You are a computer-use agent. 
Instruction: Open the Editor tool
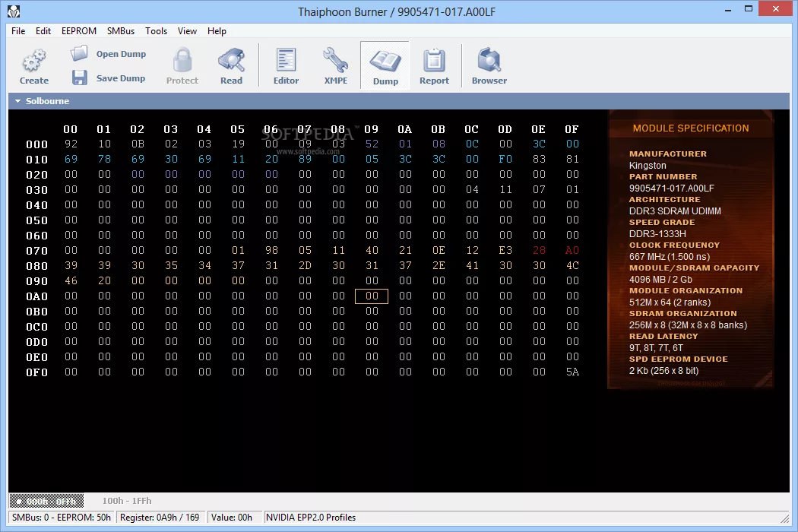[x=286, y=65]
